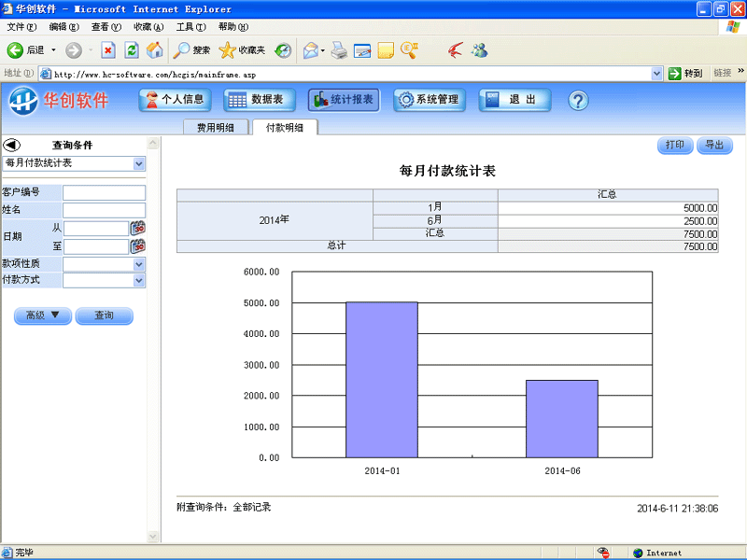This screenshot has width=747, height=560.
Task: Go to Home page icon
Action: (x=154, y=50)
